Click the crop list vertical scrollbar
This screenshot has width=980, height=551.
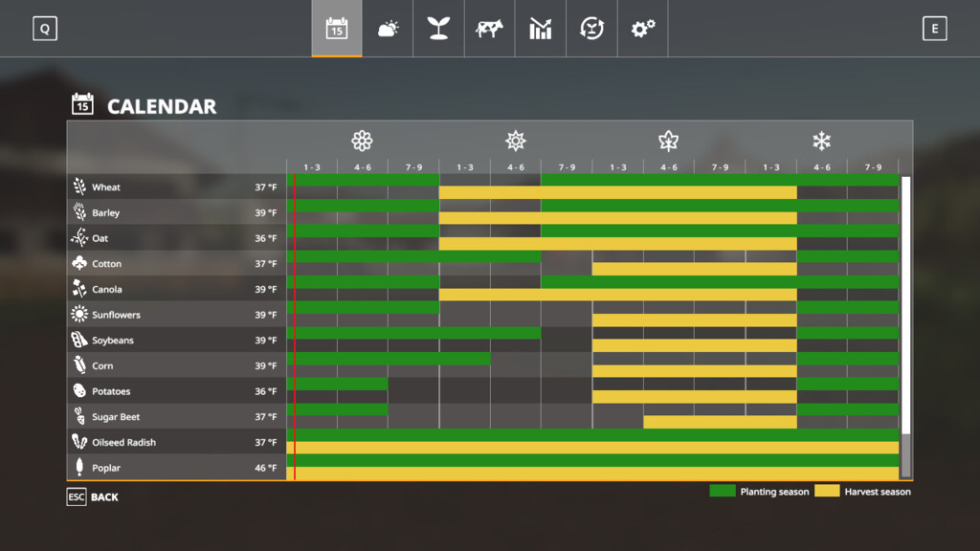(905, 327)
